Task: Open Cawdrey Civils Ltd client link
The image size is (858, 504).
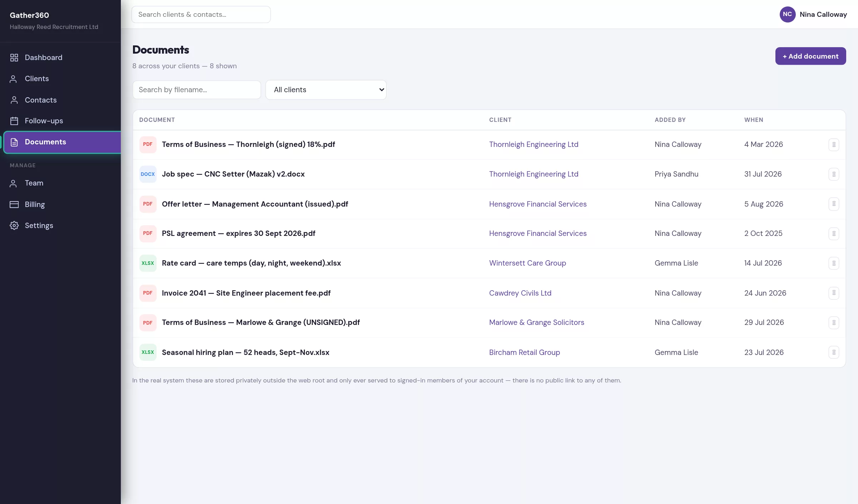Action: [x=520, y=293]
